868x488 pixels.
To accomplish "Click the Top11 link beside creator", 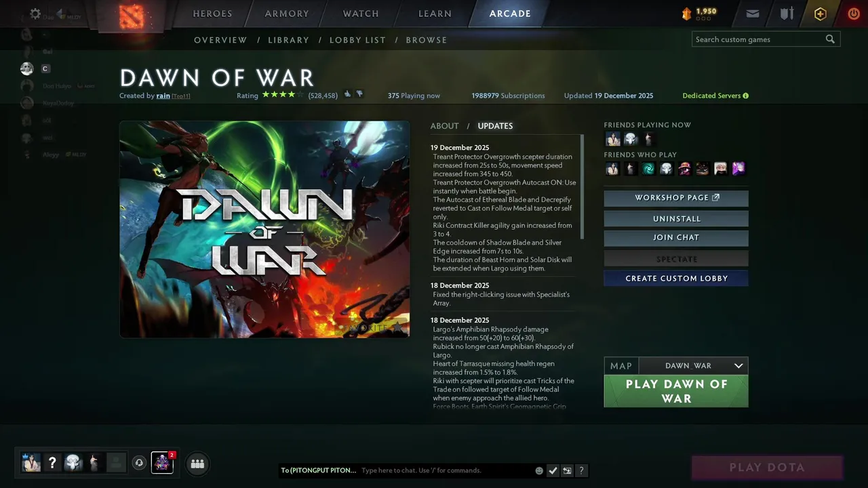I will (181, 96).
